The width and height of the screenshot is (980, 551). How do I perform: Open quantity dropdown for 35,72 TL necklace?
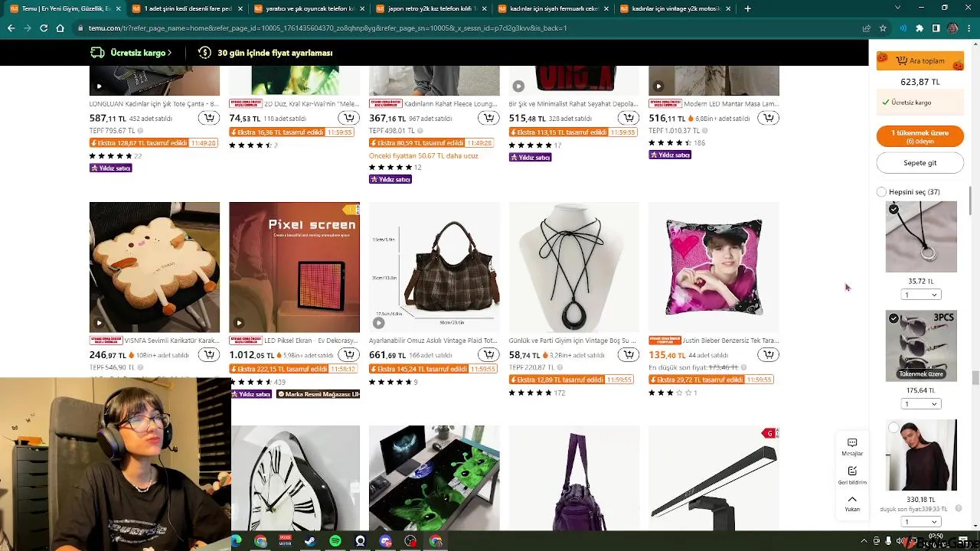[x=920, y=295]
